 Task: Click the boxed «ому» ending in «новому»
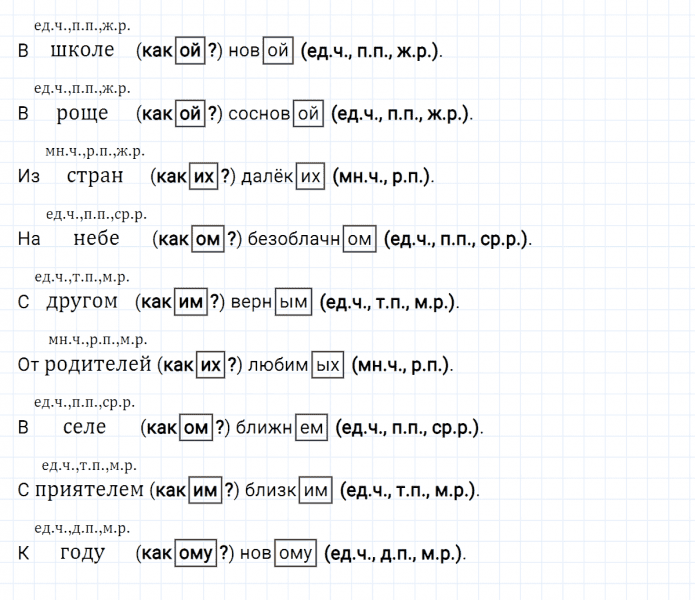coord(296,553)
